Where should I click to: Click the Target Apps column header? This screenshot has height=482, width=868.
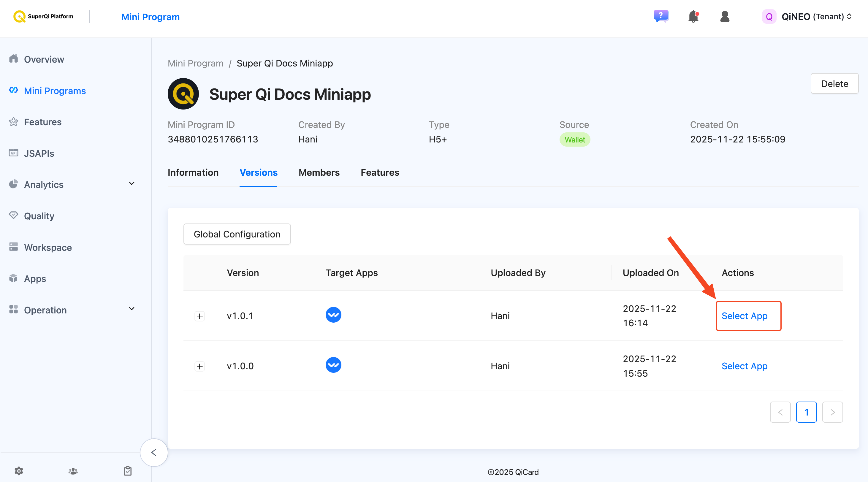[x=351, y=273]
